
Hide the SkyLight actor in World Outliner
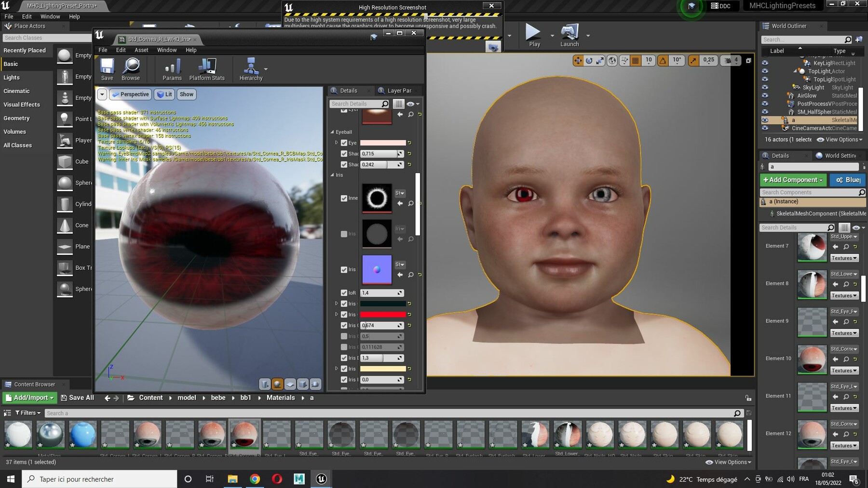click(x=765, y=87)
